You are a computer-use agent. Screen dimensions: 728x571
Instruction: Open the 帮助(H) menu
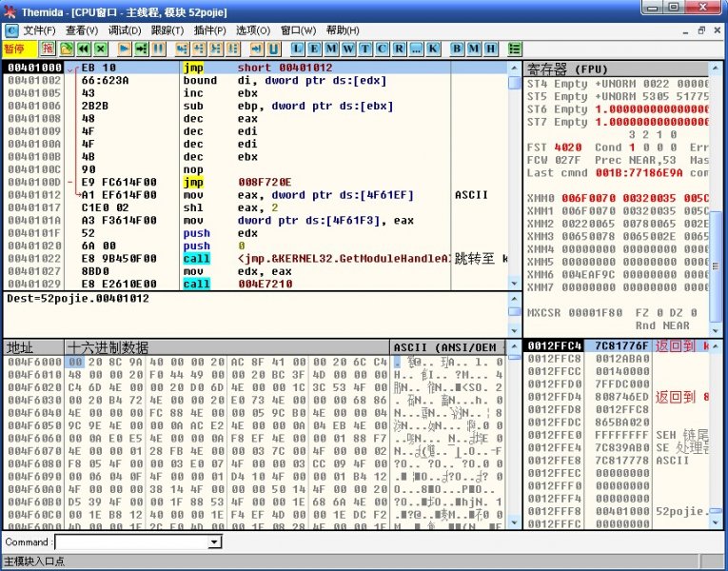pos(343,30)
